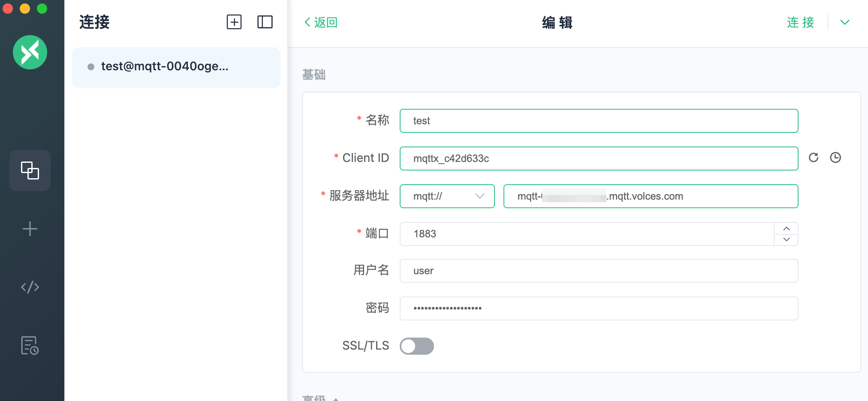Increase port with the up stepper arrow
Viewport: 868px width, 401px height.
[x=787, y=228]
